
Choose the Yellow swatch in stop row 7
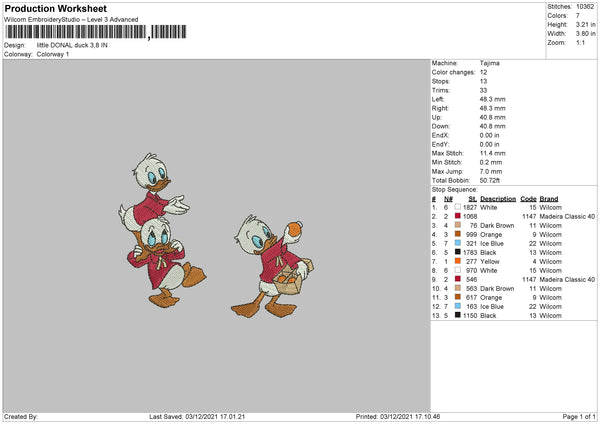tap(457, 261)
